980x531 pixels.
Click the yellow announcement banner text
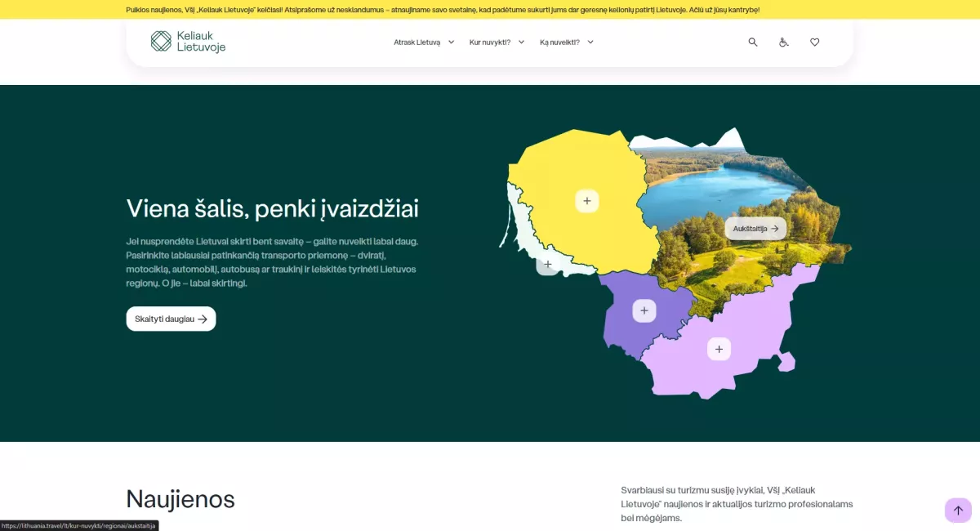(490, 9)
